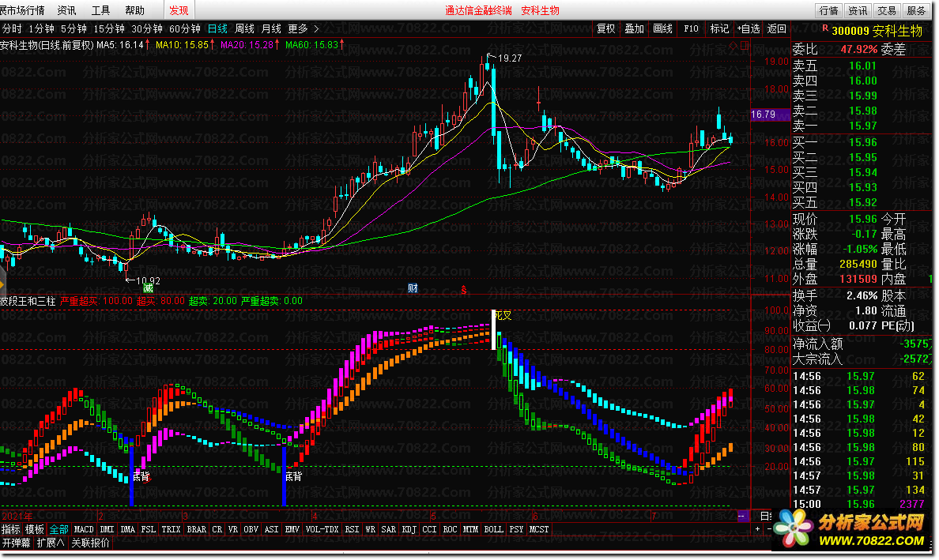
Task: Select the WR indicator
Action: (371, 529)
